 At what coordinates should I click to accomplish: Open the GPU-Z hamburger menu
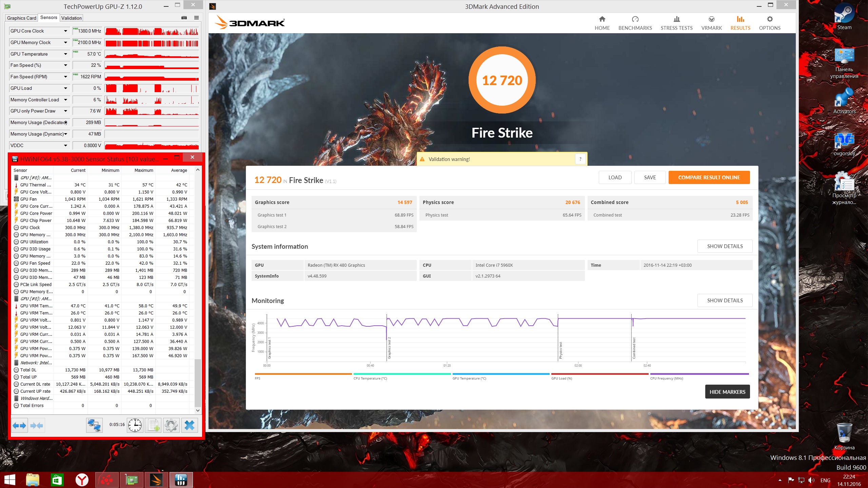pos(196,18)
